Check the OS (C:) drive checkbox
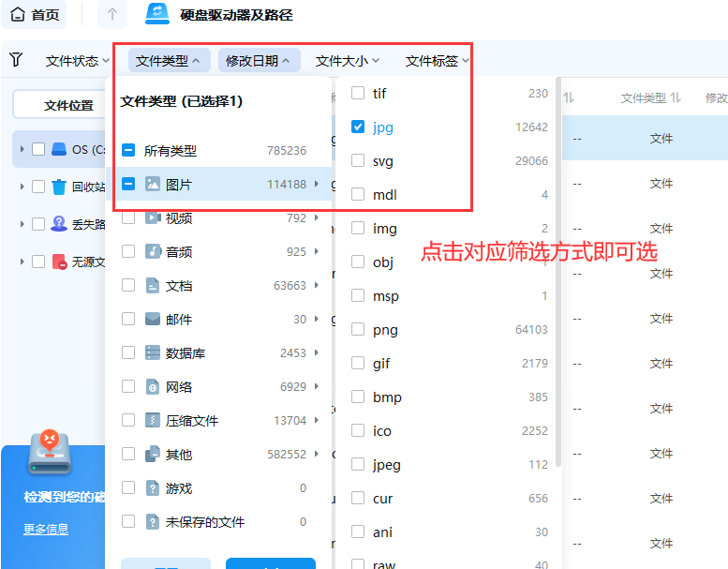The image size is (728, 569). [x=38, y=149]
